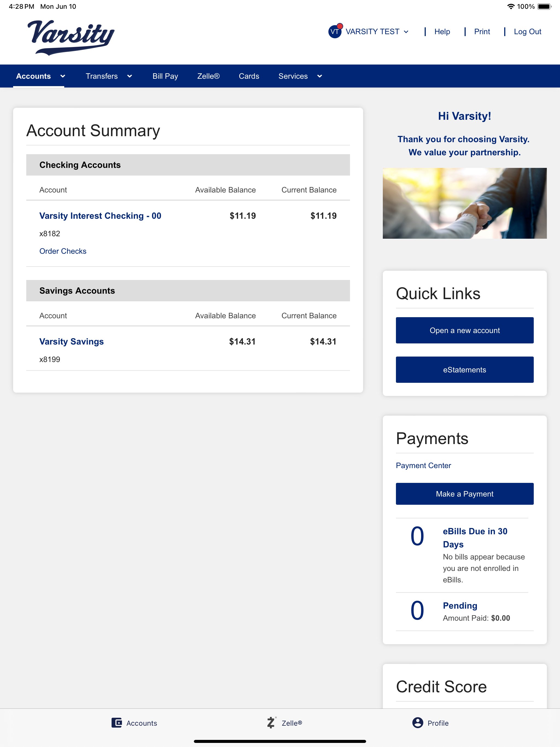The width and height of the screenshot is (560, 747).
Task: Tap the Zelle® label in bottom bar
Action: click(x=292, y=723)
